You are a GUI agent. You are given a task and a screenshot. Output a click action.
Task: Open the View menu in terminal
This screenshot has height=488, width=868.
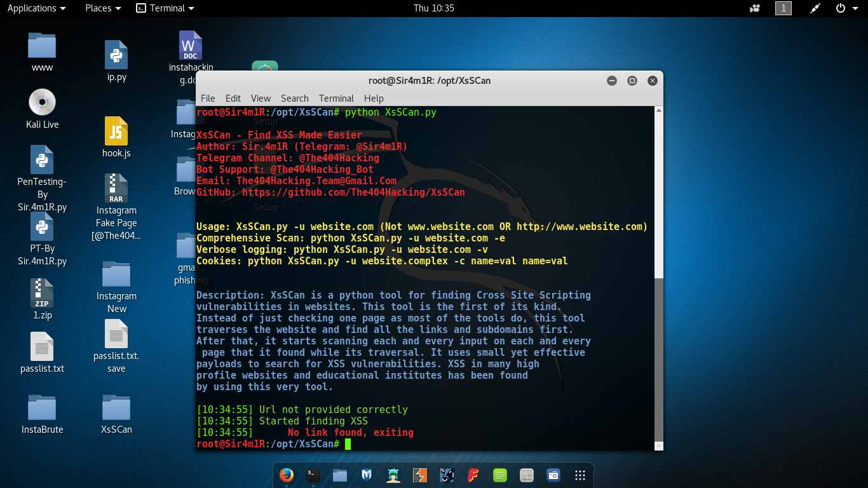tap(261, 98)
